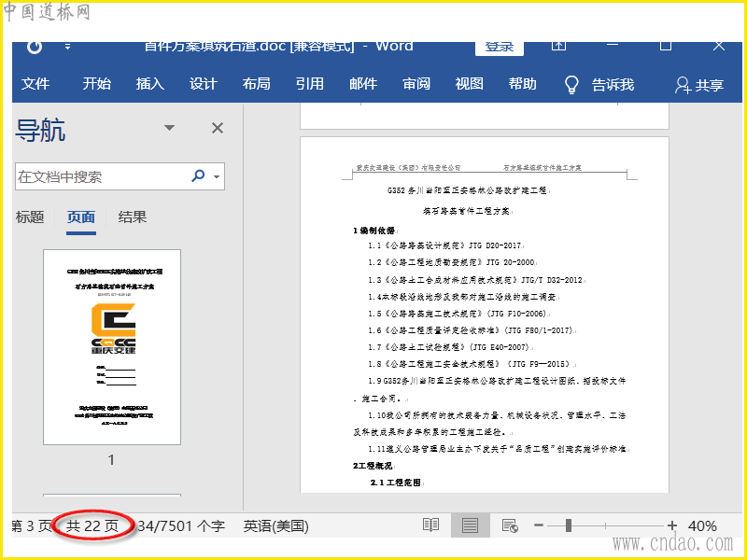The width and height of the screenshot is (747, 560).
Task: Click the 共享 share button
Action: tap(699, 85)
